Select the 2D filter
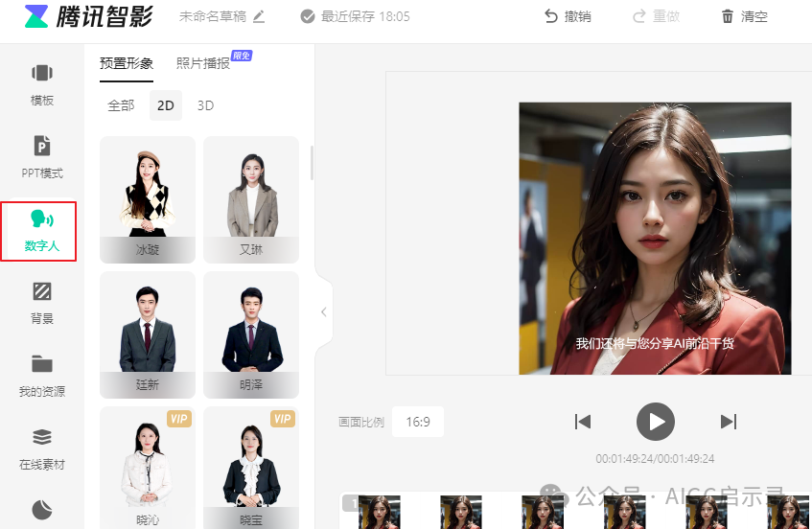812x529 pixels. [x=166, y=105]
